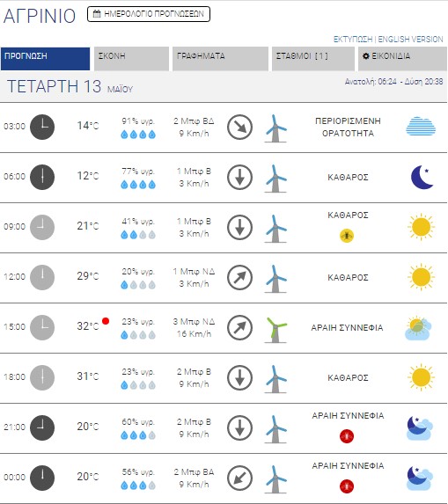Viewport: 448px width, 504px height.
Task: Click the crescent moon icon at 06:00
Action: [422, 177]
